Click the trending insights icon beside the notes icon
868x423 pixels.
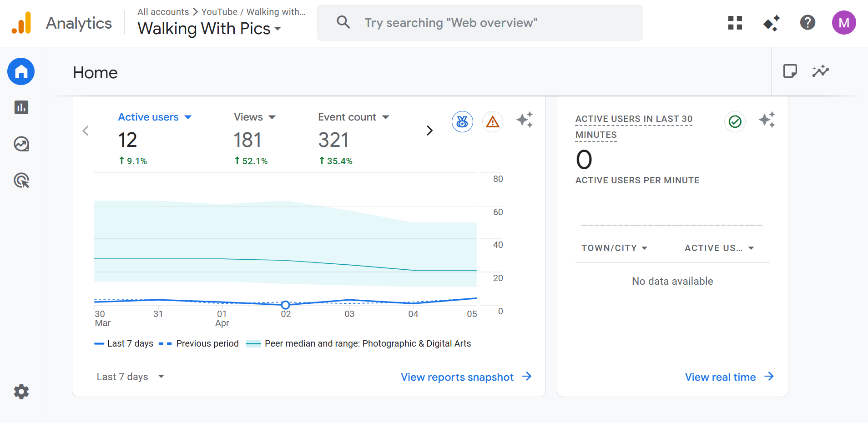point(820,71)
